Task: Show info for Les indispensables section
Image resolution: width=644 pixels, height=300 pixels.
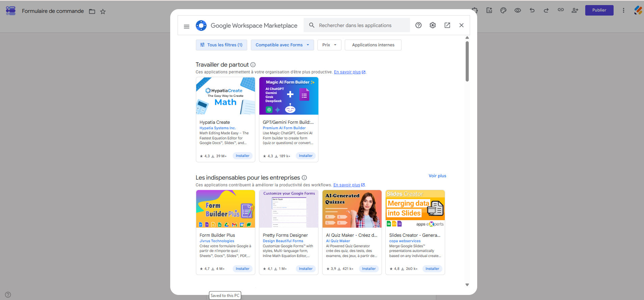Action: (x=304, y=178)
